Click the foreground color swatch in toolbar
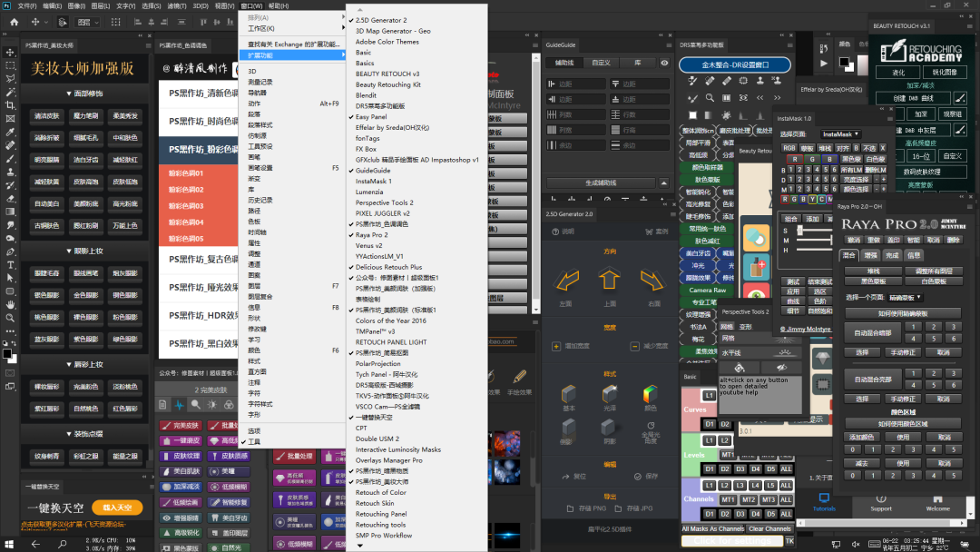Screen dimensions: 980x552 point(7,354)
